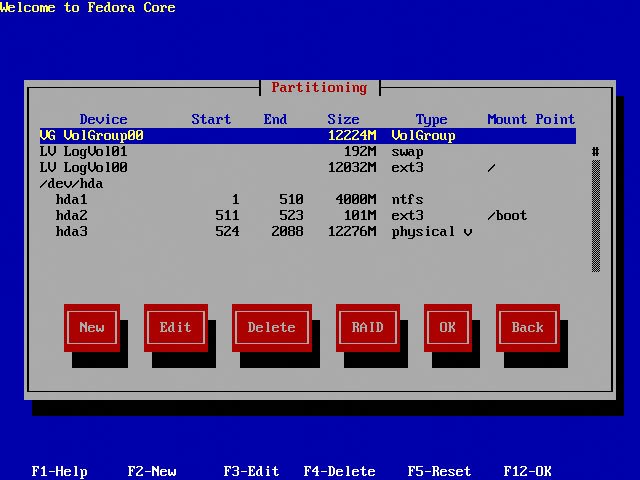This screenshot has width=640, height=480.
Task: Open the RAID configuration button
Action: pyautogui.click(x=367, y=327)
